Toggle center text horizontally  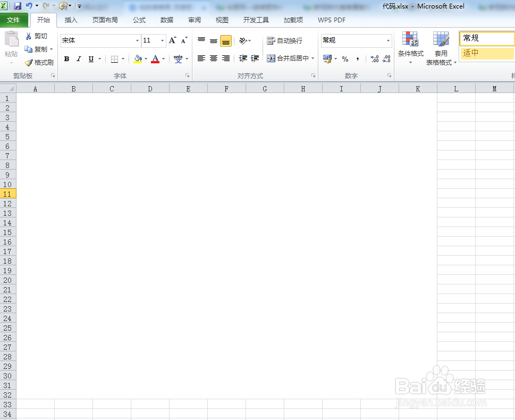click(214, 58)
